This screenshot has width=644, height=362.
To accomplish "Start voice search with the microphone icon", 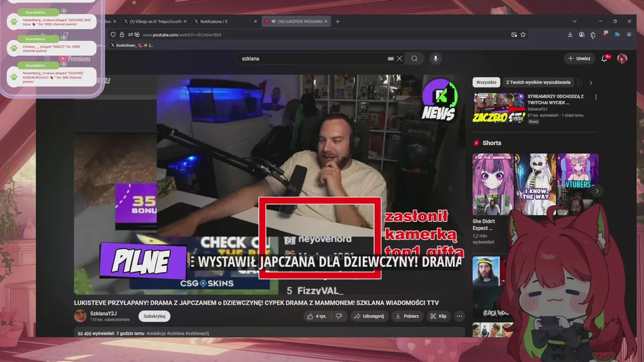I will pyautogui.click(x=436, y=58).
